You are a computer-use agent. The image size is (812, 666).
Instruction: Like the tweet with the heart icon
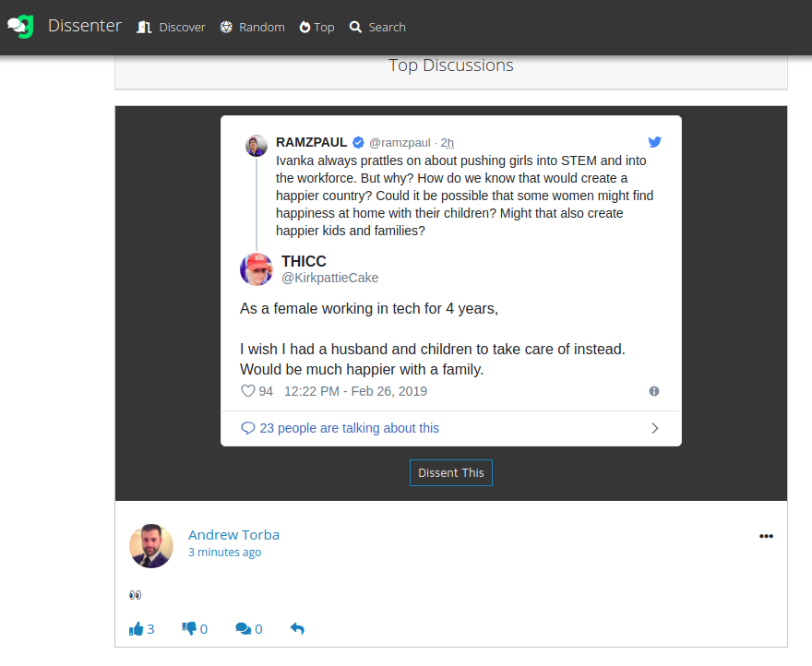[x=248, y=391]
